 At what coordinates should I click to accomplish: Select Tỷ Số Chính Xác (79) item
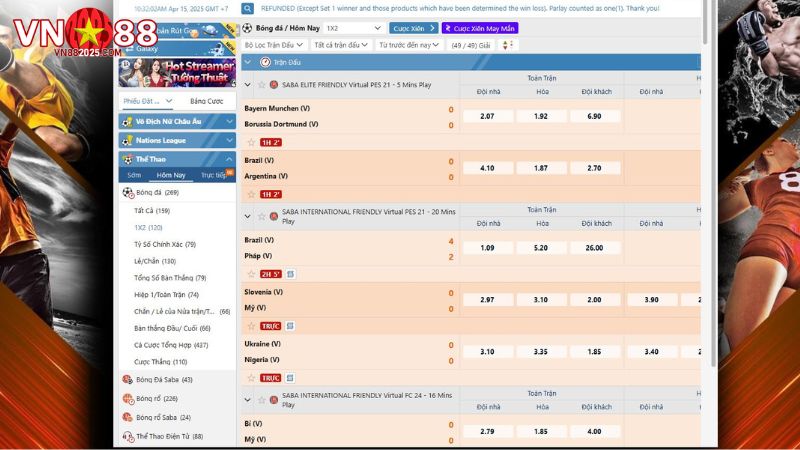pyautogui.click(x=165, y=244)
